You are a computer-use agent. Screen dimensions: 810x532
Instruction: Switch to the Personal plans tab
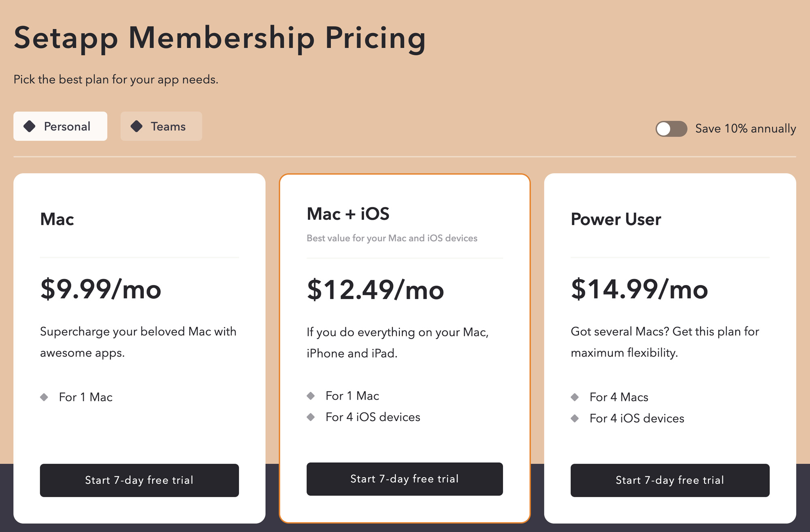pos(60,126)
